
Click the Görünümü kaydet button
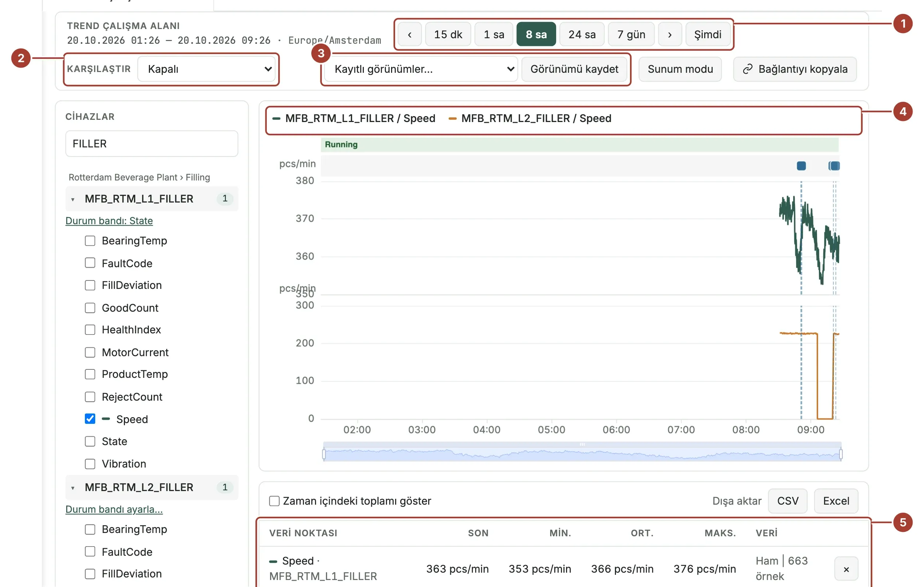(574, 69)
